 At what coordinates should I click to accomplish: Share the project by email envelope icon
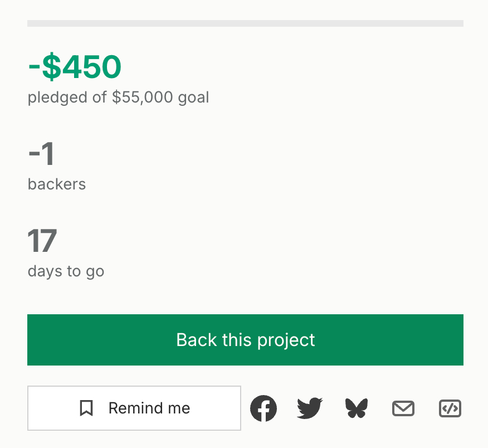(403, 409)
